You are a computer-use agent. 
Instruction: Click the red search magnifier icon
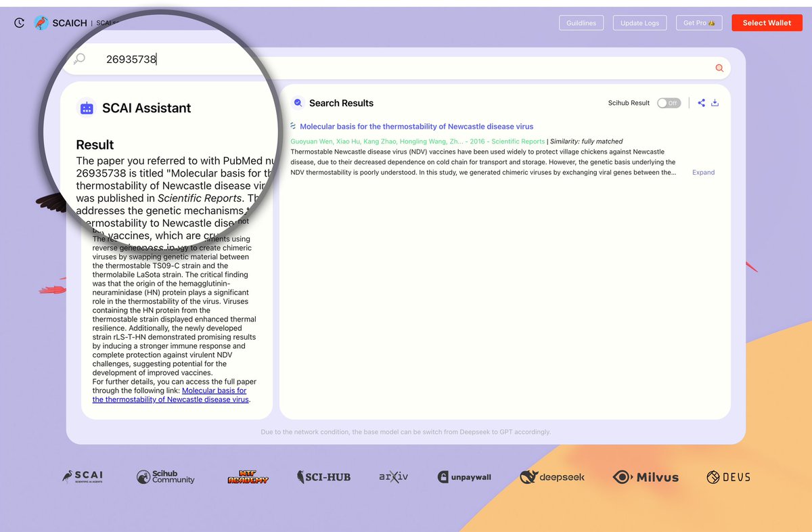[x=719, y=68]
